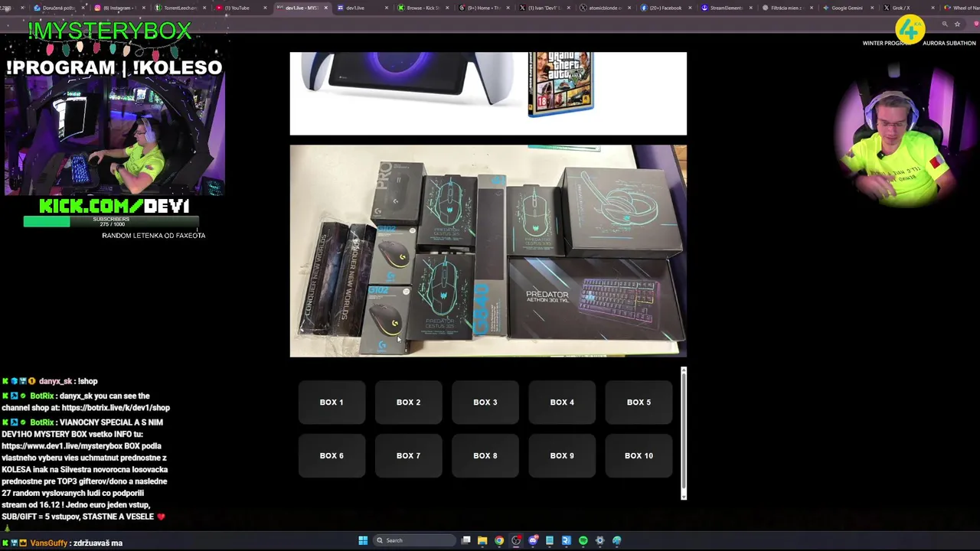The height and width of the screenshot is (551, 980).
Task: Open Spotify from taskbar
Action: click(583, 540)
